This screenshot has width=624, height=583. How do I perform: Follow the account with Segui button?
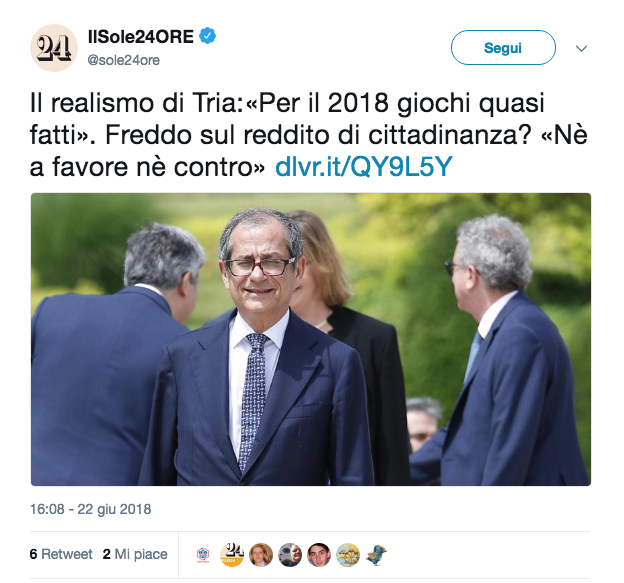(x=503, y=48)
